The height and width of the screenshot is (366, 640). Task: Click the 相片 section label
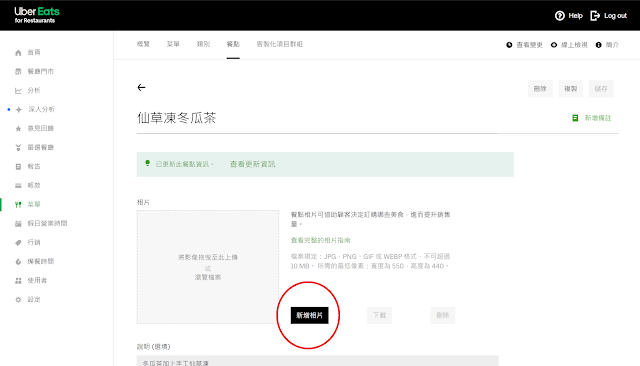click(x=143, y=202)
